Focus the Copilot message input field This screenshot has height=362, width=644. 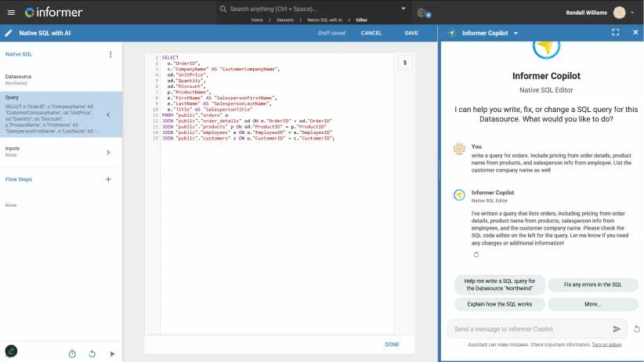[x=530, y=329]
